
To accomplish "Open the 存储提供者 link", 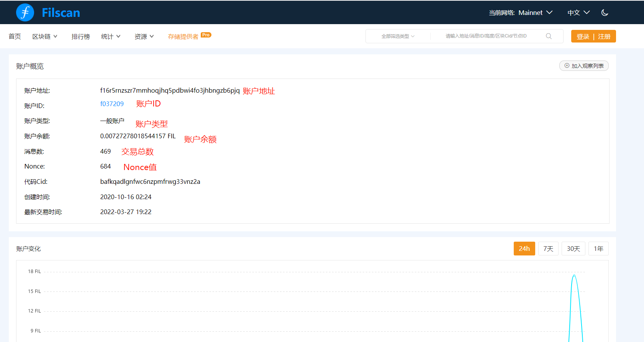I will 183,36.
